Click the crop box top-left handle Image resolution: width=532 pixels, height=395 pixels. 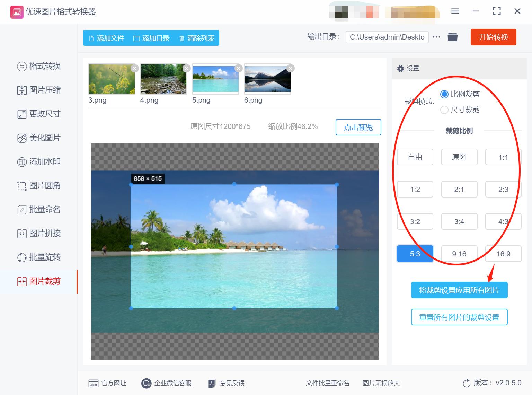(131, 185)
